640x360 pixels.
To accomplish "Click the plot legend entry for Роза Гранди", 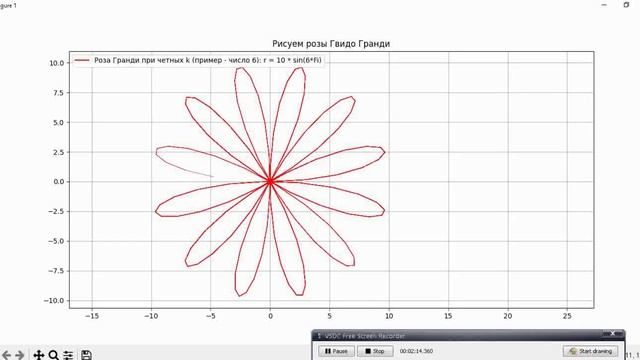I will click(x=198, y=60).
